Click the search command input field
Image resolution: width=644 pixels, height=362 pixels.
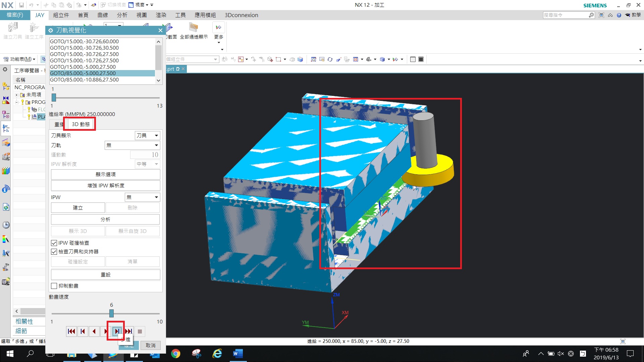pos(566,15)
